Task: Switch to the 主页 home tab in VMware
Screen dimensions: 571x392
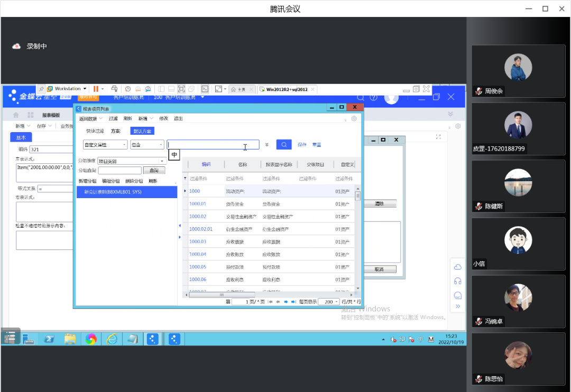Action: (242, 89)
